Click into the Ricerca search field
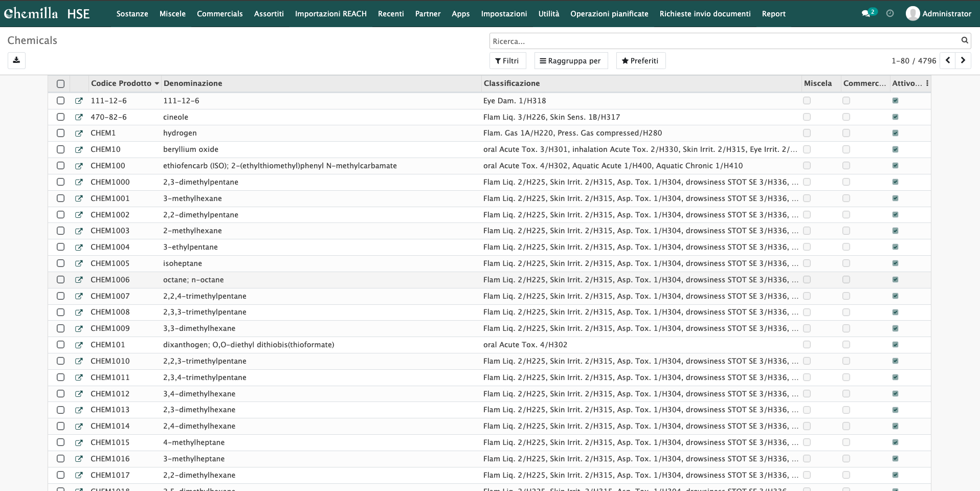 click(x=724, y=41)
